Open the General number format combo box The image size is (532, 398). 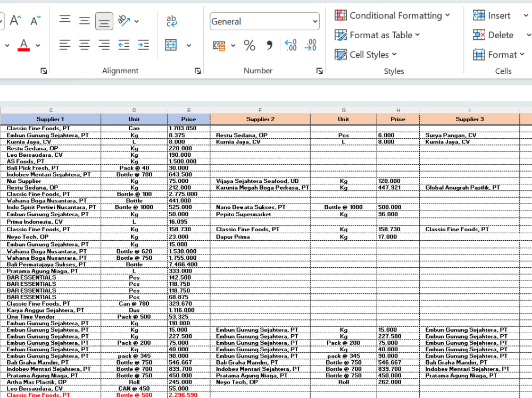(264, 21)
